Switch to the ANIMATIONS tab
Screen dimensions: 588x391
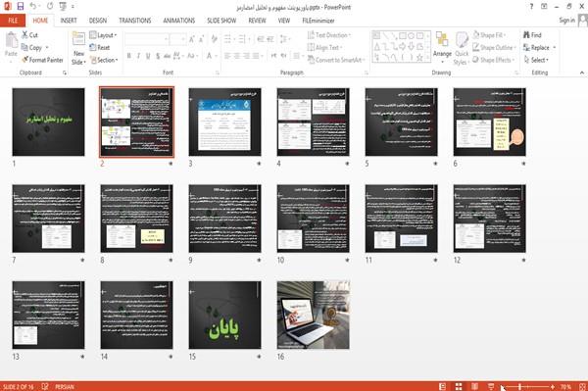tap(179, 21)
